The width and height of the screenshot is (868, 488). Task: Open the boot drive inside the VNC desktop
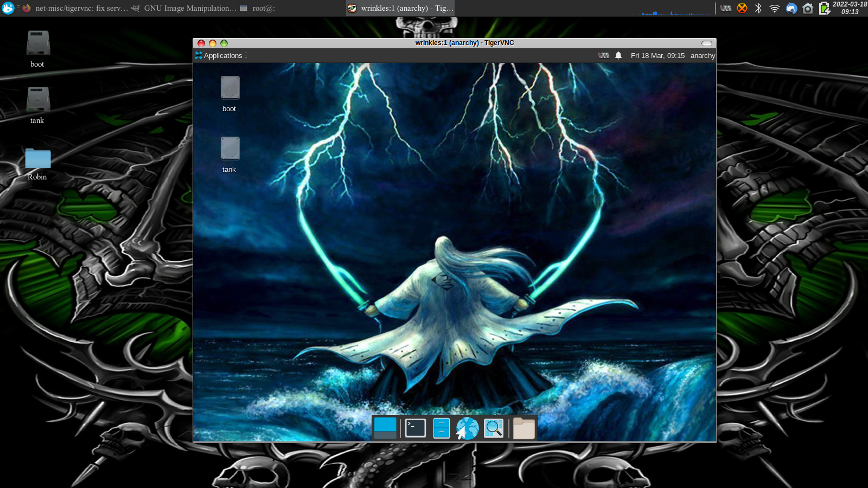coord(229,94)
